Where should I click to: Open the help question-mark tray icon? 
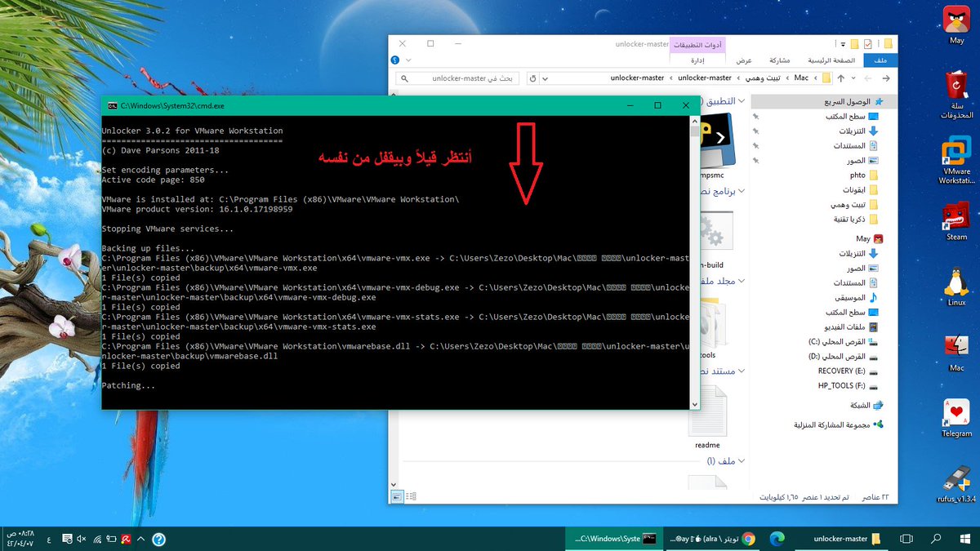point(158,539)
